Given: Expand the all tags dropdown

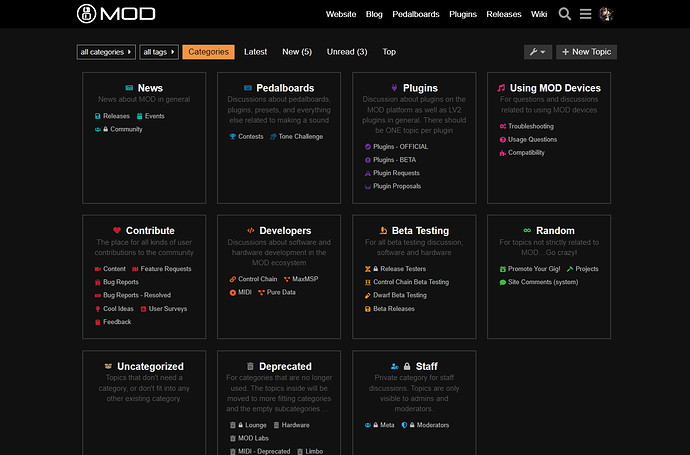Looking at the screenshot, I should pos(159,52).
